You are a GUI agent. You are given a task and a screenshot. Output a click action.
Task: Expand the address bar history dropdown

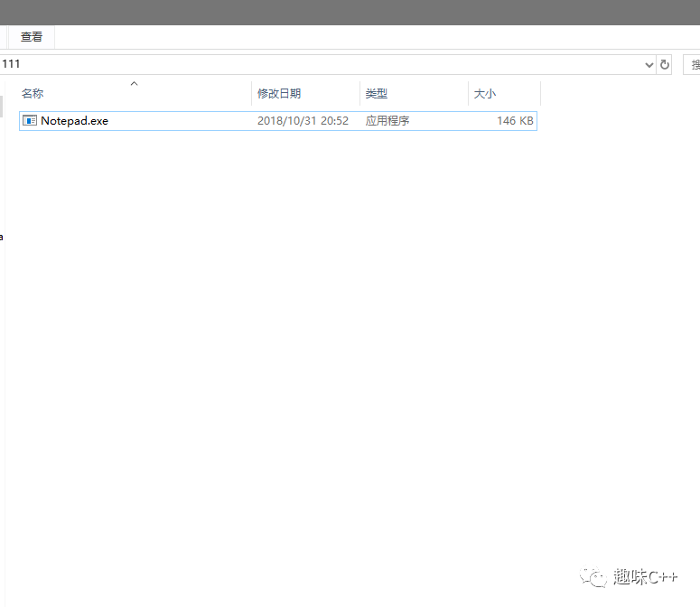coord(649,65)
